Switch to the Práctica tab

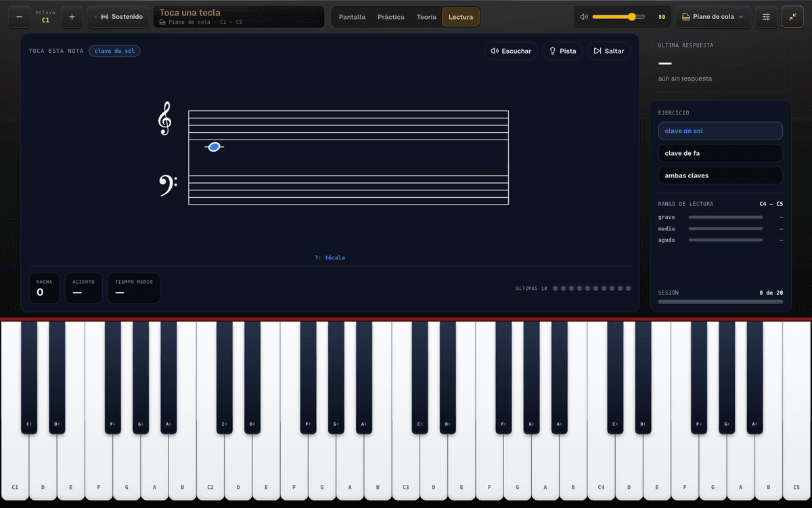click(391, 17)
